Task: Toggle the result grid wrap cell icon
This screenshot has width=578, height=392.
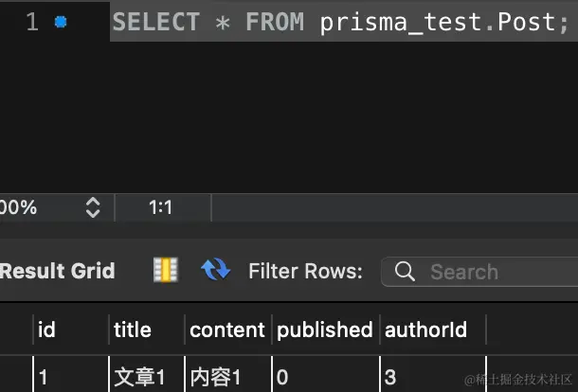Action: pyautogui.click(x=166, y=270)
